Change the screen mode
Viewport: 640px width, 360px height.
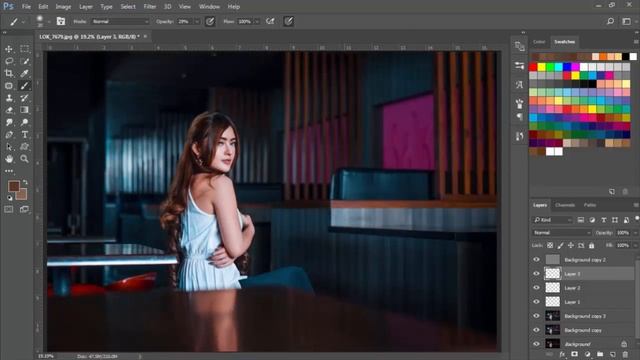click(24, 209)
